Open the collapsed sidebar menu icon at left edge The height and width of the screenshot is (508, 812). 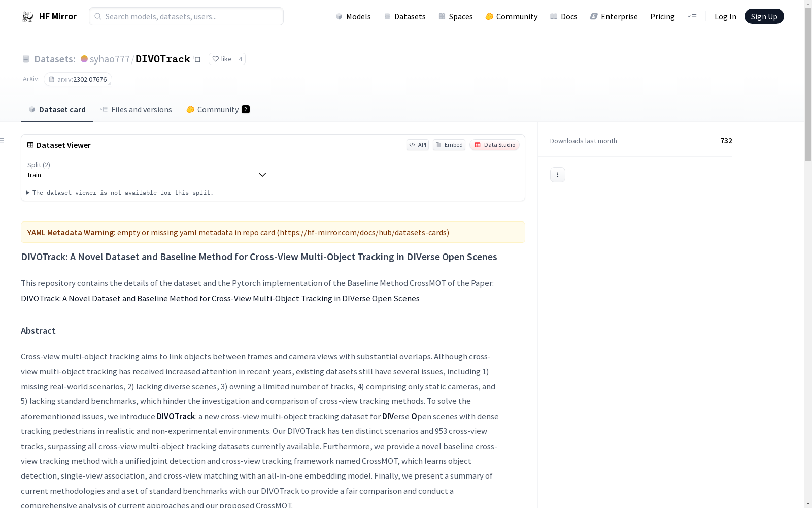[3, 140]
